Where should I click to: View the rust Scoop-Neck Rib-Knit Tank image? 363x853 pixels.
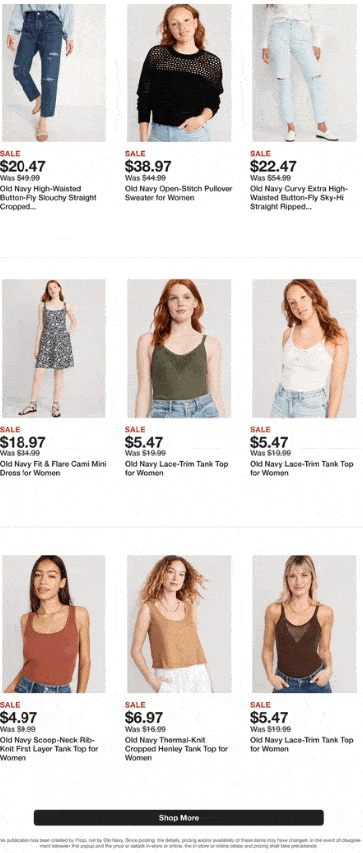tap(54, 624)
